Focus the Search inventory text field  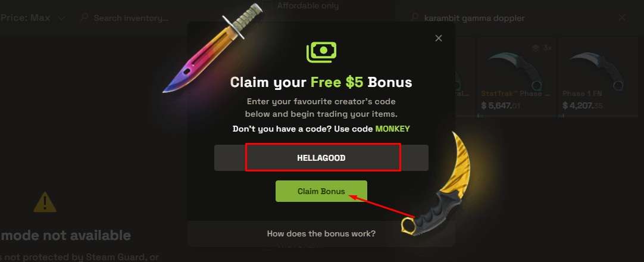click(132, 18)
